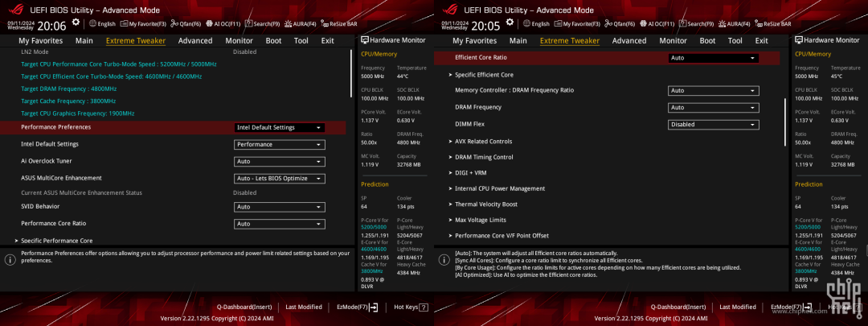This screenshot has width=868, height=326.
Task: Click the Hot Keys question icon, left screen
Action: pos(424,307)
